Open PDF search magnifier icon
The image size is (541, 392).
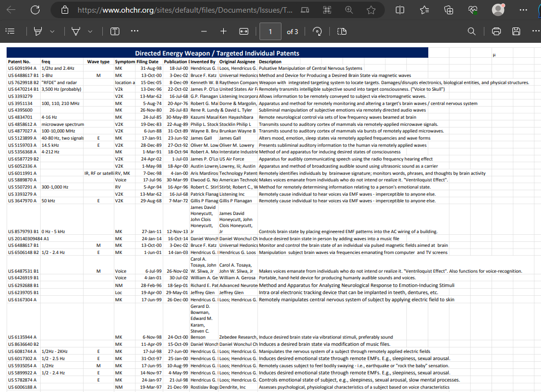(x=472, y=31)
